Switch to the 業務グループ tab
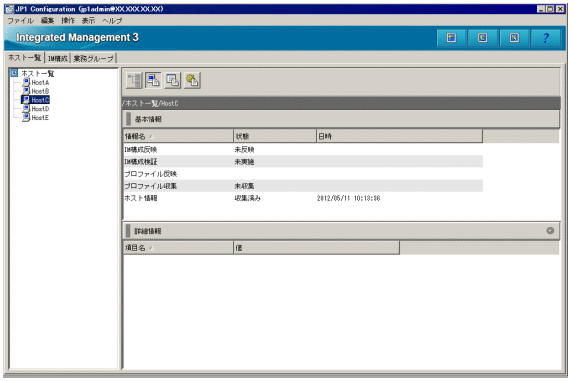Viewport: 572px width, 381px height. click(93, 58)
